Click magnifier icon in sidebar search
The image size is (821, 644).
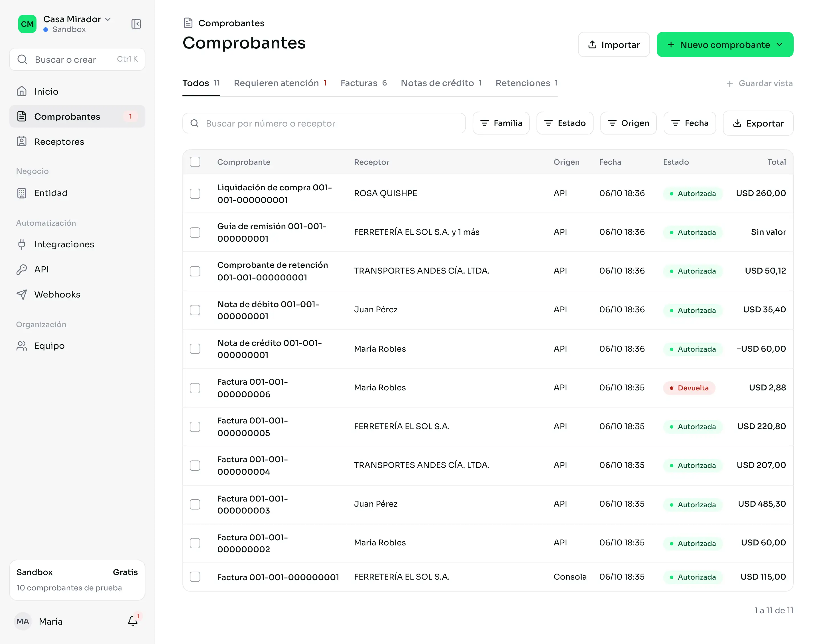click(22, 60)
